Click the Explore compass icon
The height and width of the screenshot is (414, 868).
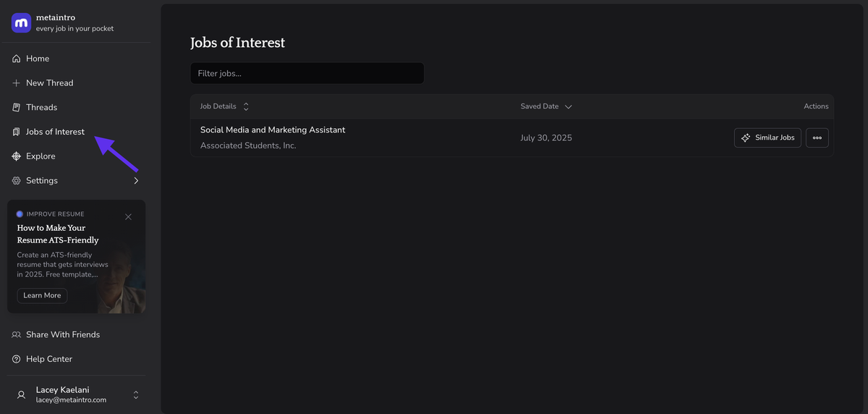pos(17,156)
